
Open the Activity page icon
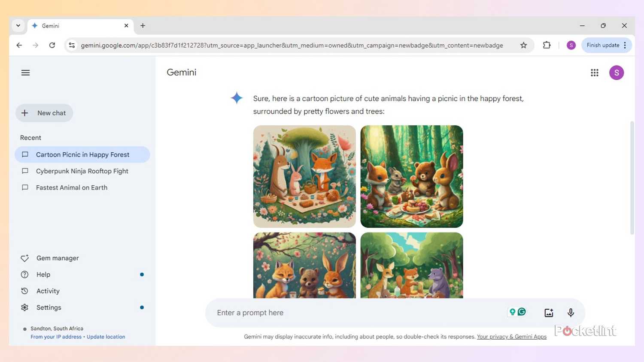25,291
